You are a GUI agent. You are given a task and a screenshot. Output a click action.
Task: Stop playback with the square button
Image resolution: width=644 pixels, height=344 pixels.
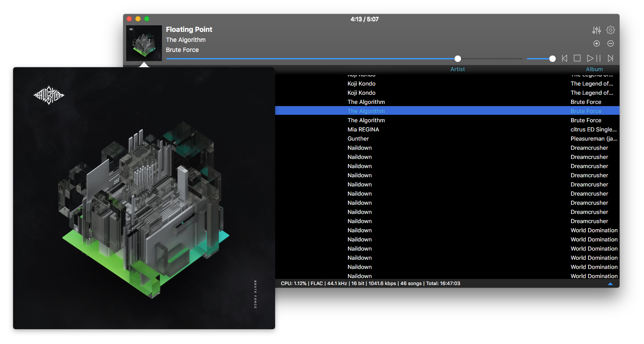tap(577, 58)
